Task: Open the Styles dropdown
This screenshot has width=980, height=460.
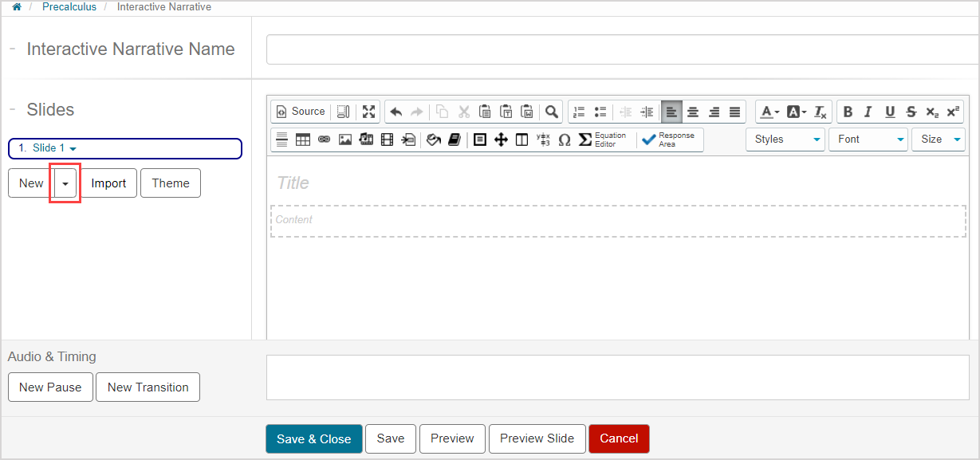Action: pyautogui.click(x=785, y=140)
